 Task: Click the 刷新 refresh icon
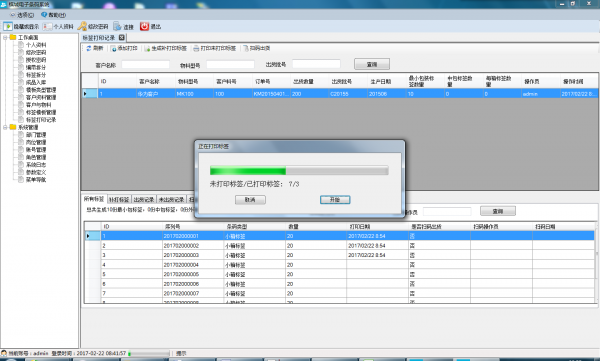[x=89, y=48]
